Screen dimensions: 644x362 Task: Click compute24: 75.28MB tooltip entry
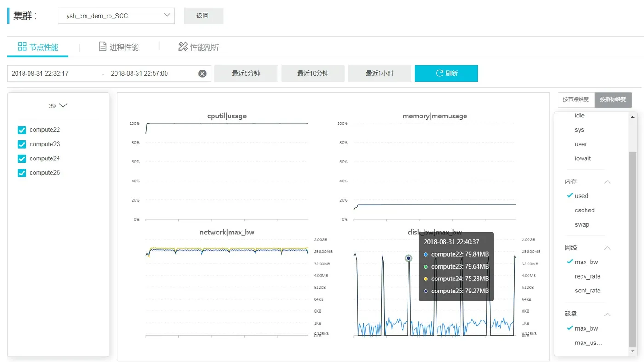(x=456, y=279)
